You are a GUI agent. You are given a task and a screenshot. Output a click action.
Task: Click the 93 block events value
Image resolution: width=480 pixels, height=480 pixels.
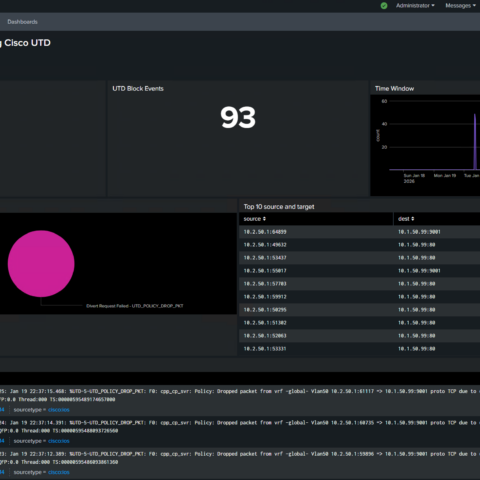pos(238,117)
